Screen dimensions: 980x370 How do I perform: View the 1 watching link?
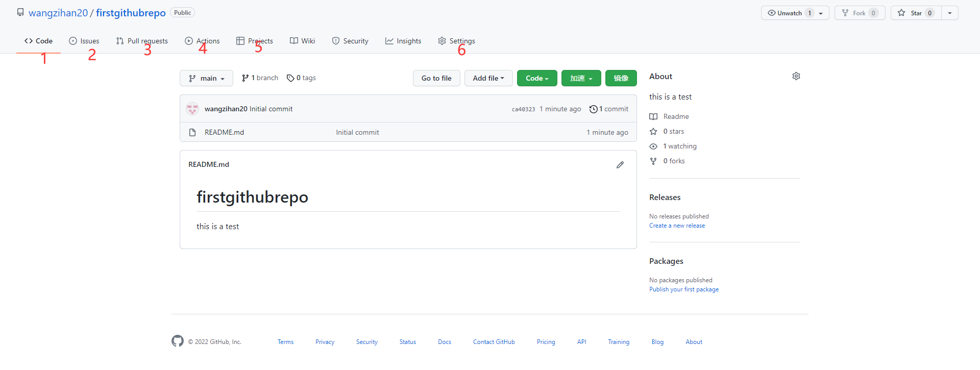(x=673, y=146)
